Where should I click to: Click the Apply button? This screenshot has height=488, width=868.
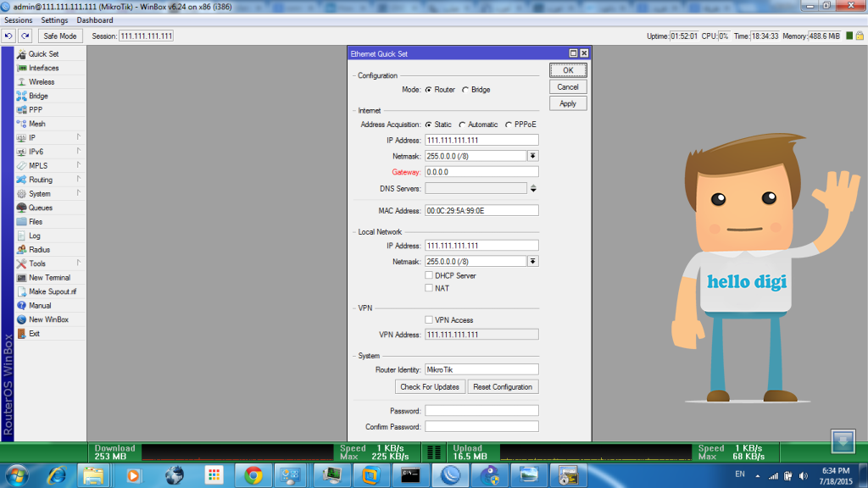[x=568, y=103]
